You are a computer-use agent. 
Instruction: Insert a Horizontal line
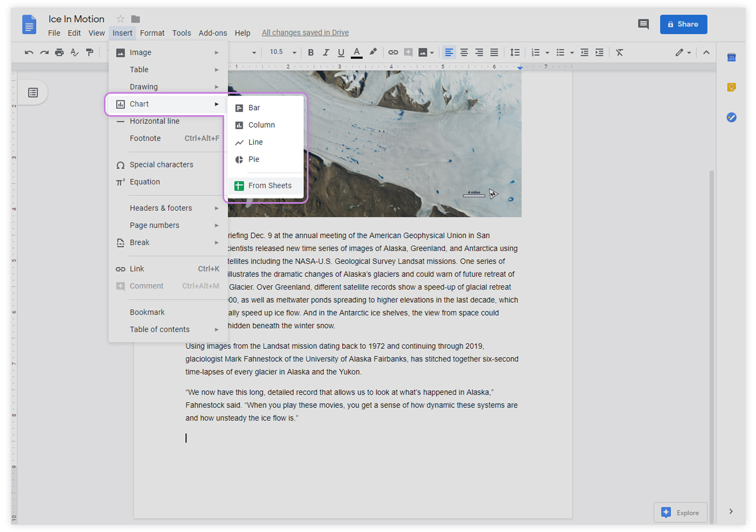pos(168,121)
